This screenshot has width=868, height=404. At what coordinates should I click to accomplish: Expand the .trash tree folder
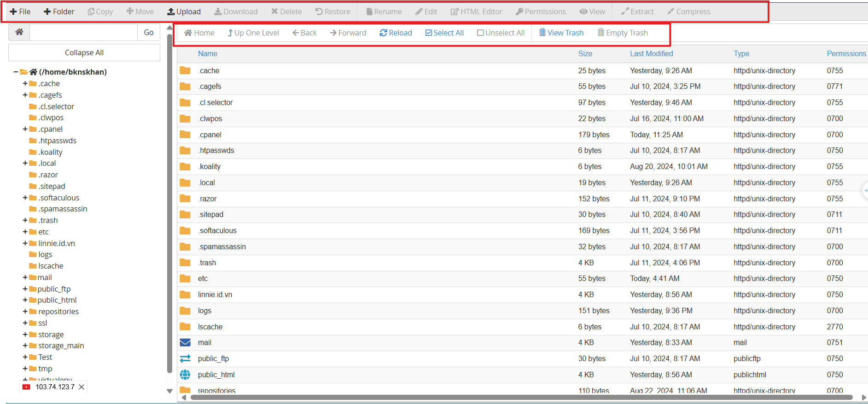(25, 220)
